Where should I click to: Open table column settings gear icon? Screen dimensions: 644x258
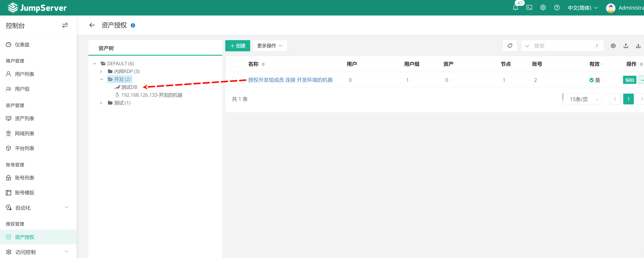[x=613, y=46]
